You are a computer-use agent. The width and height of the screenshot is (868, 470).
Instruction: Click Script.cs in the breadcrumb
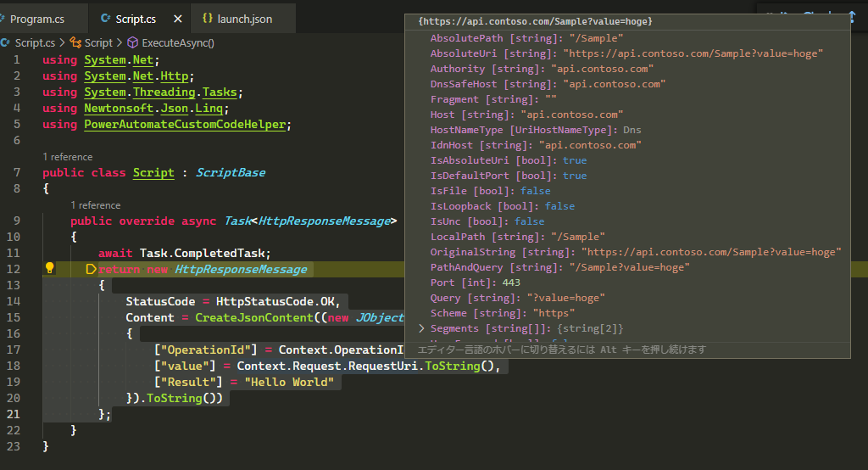coord(34,42)
